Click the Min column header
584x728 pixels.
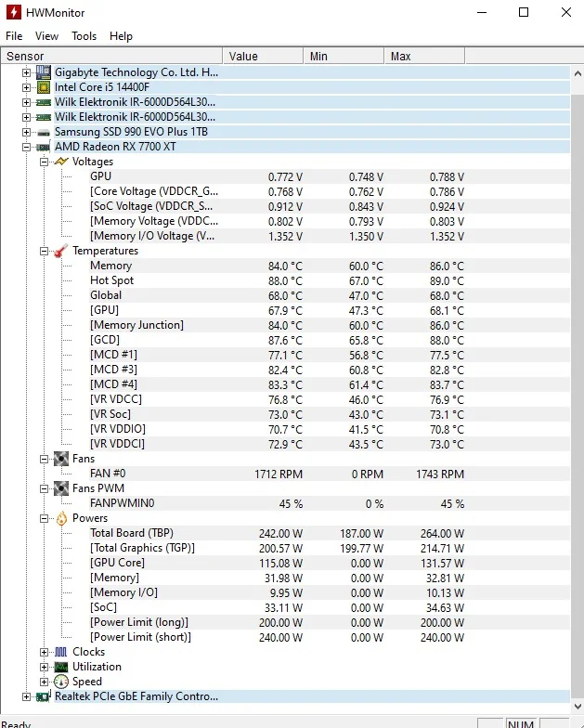pos(344,56)
